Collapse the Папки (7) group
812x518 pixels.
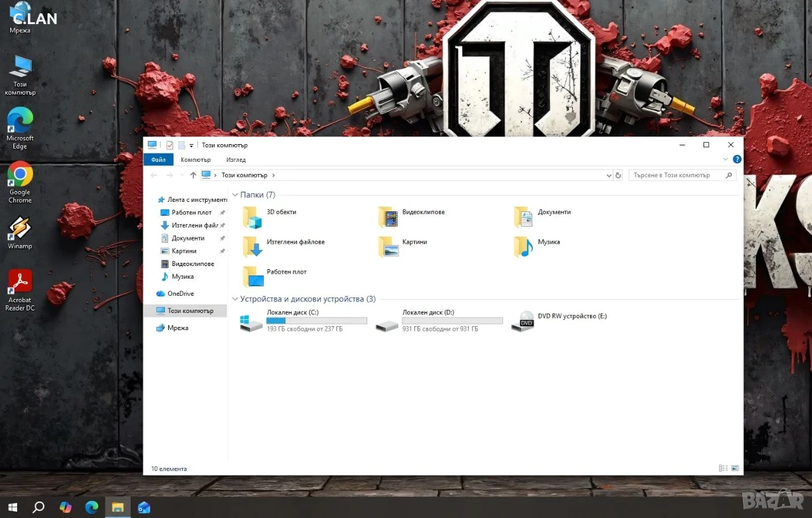pyautogui.click(x=235, y=195)
